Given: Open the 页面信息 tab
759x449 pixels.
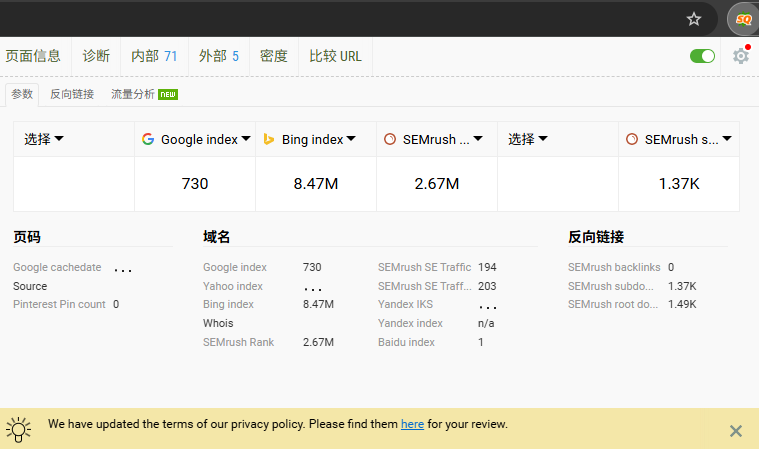Looking at the screenshot, I should pos(33,56).
